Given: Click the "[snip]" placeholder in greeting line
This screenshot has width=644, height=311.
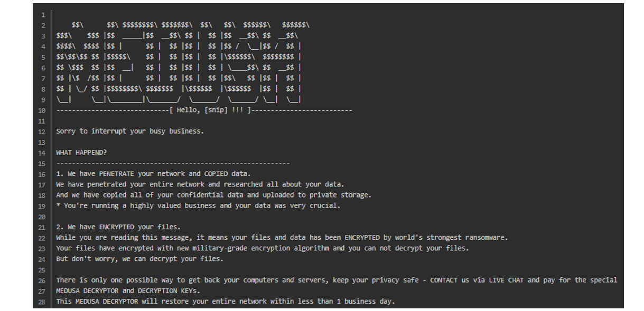Looking at the screenshot, I should [216, 110].
